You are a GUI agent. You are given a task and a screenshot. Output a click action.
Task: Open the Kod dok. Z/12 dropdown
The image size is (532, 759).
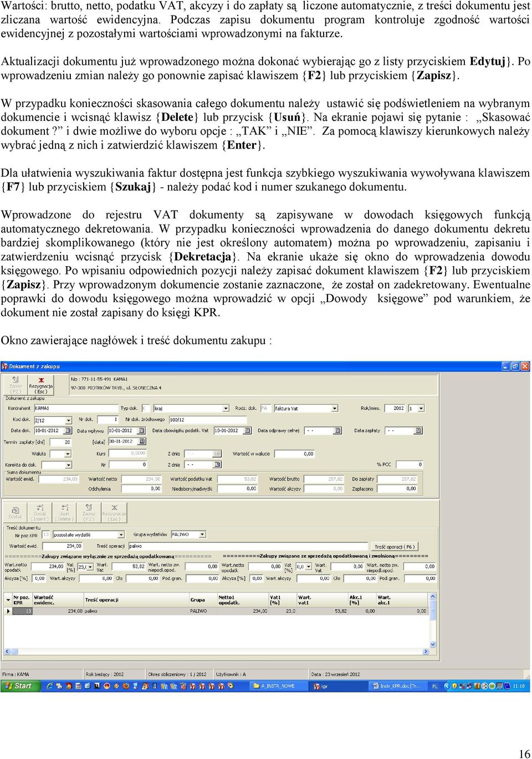[x=68, y=420]
